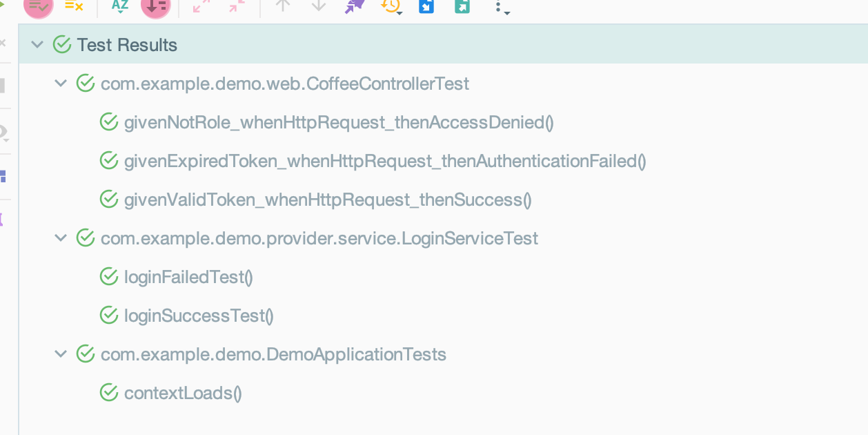Viewport: 868px width, 435px height.
Task: Click the blue Import Tests icon
Action: coord(426,6)
